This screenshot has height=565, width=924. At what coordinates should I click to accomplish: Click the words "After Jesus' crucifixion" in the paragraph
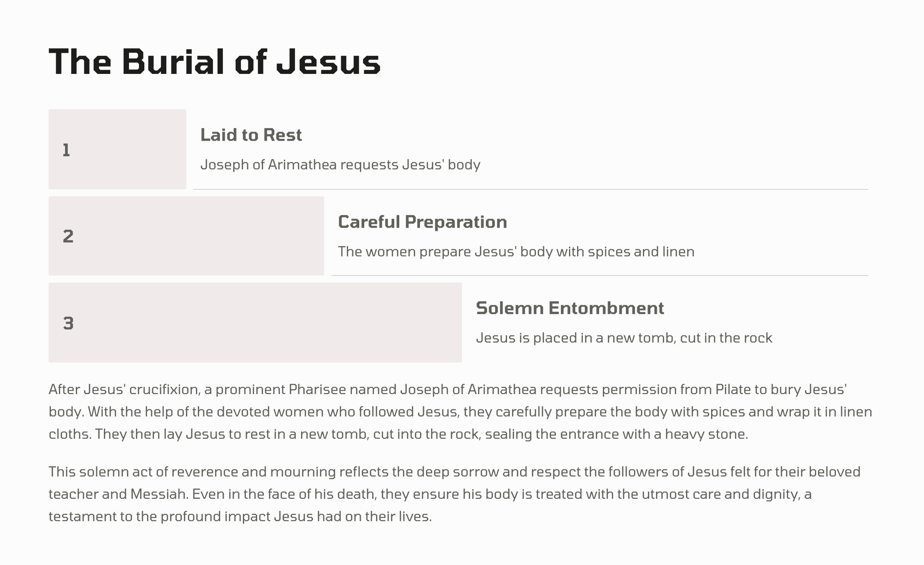point(124,389)
